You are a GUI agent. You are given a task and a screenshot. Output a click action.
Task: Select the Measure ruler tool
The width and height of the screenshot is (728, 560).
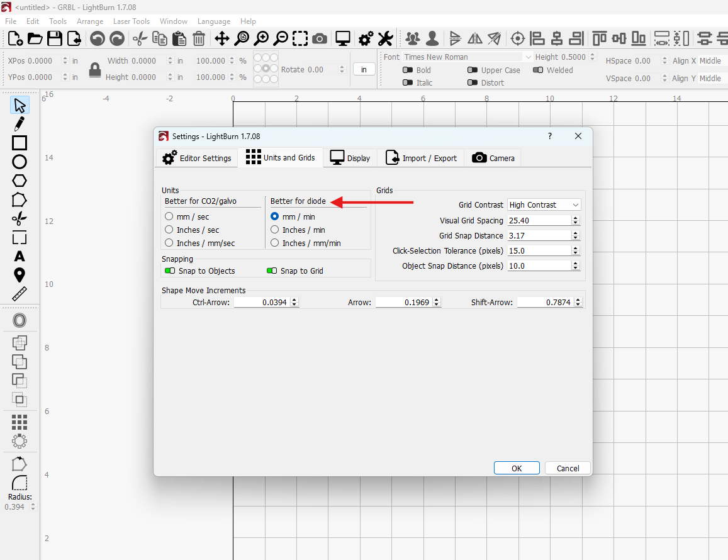[20, 294]
